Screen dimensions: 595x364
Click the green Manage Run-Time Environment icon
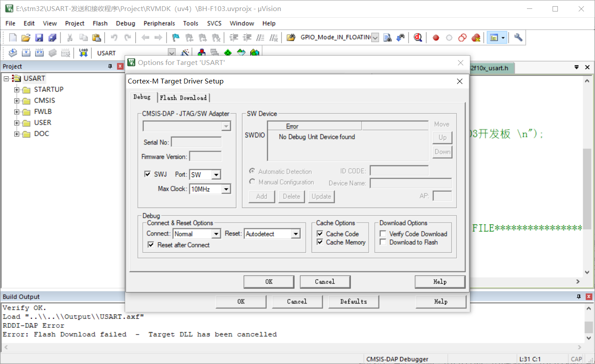coord(228,53)
